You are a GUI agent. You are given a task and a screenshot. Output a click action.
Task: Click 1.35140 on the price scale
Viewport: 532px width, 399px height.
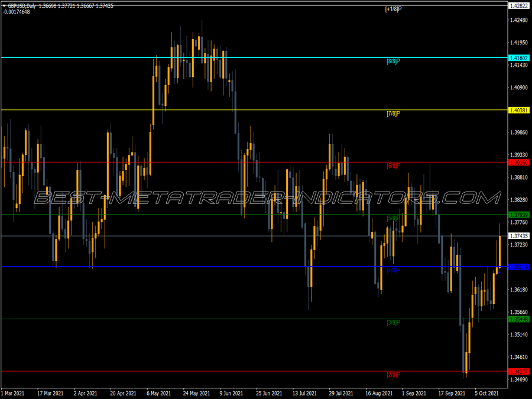point(519,335)
